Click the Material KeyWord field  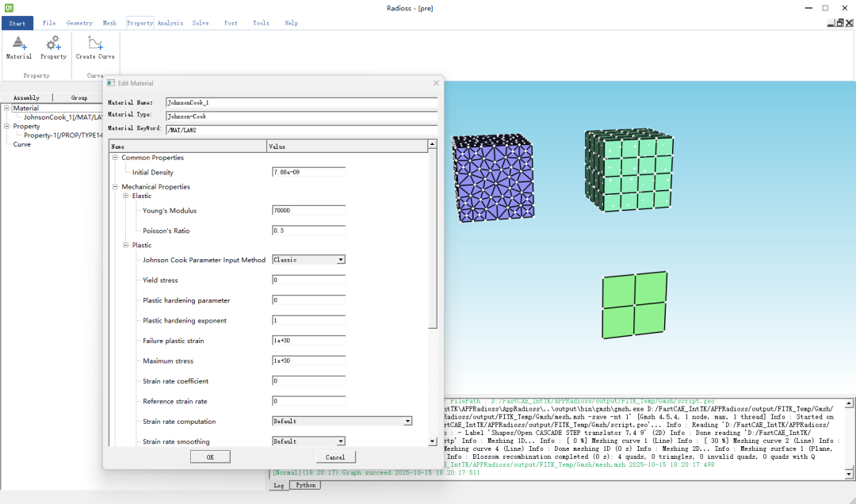coord(301,130)
